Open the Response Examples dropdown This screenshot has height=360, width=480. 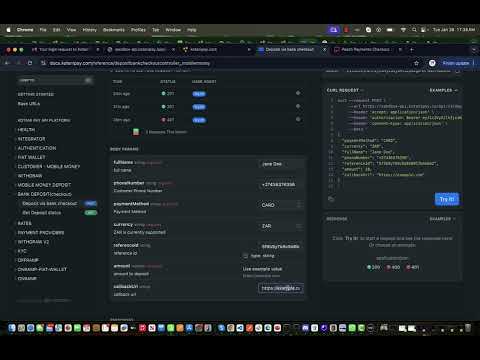click(442, 219)
